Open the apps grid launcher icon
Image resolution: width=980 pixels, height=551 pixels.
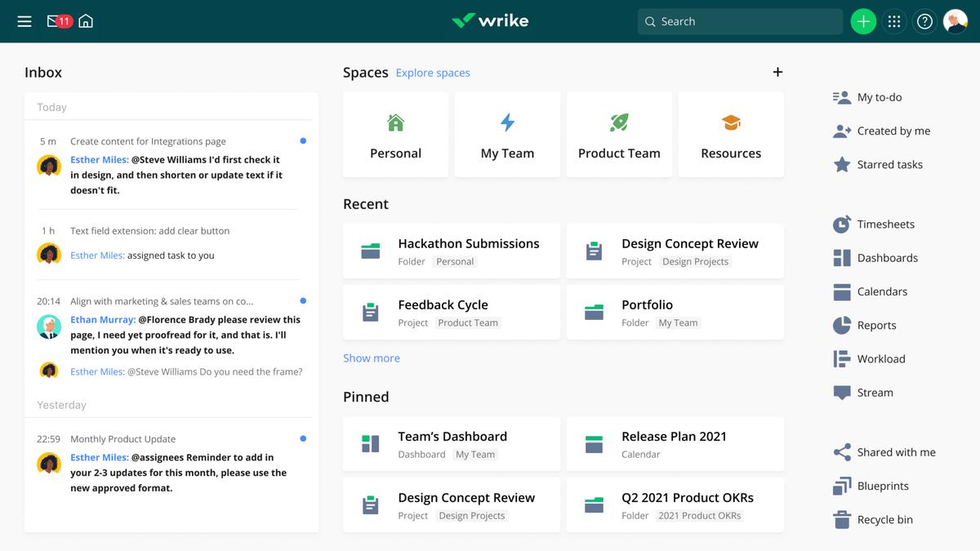pos(894,21)
